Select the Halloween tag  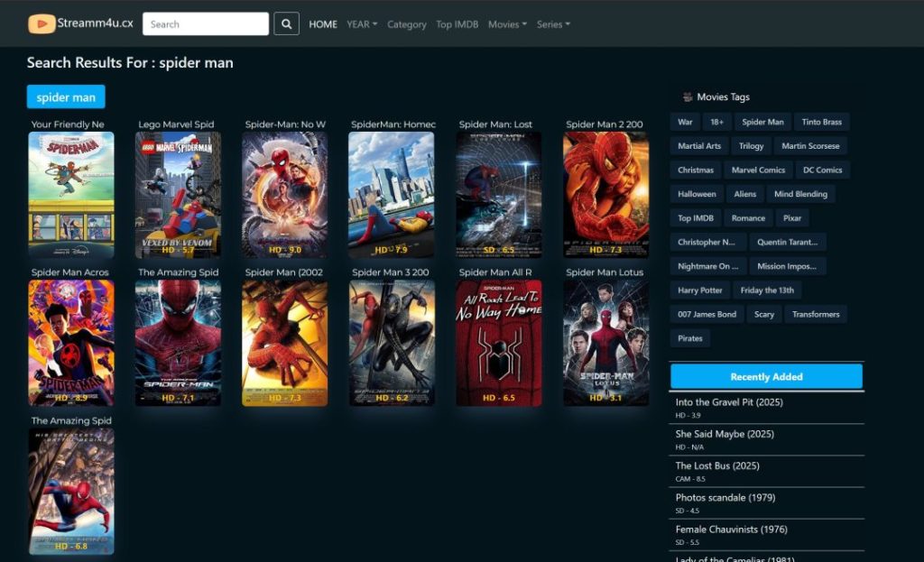(697, 195)
